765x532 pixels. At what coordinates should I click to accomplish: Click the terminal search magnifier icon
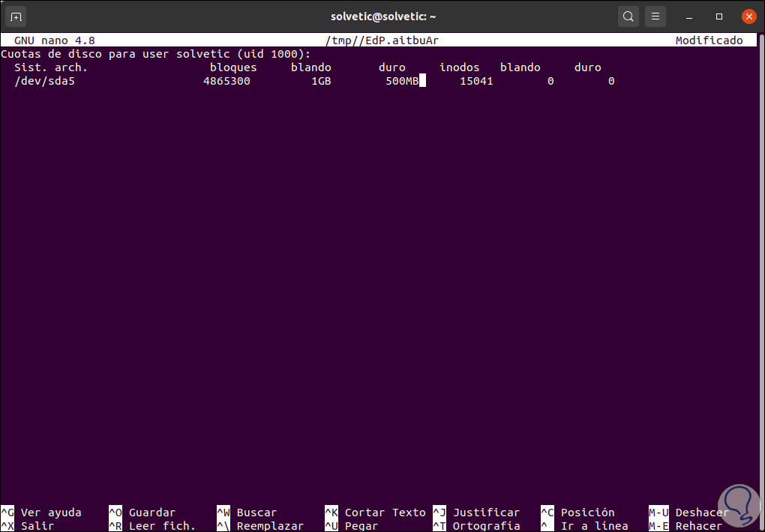[628, 17]
